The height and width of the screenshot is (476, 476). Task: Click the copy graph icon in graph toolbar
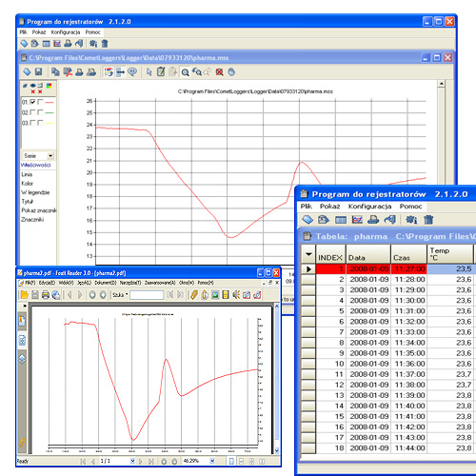(55, 72)
